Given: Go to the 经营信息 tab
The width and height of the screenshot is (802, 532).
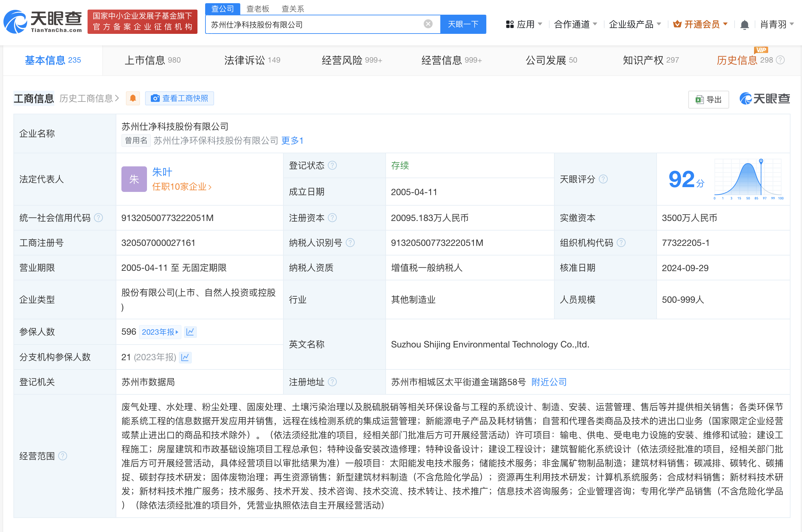Looking at the screenshot, I should tap(452, 60).
